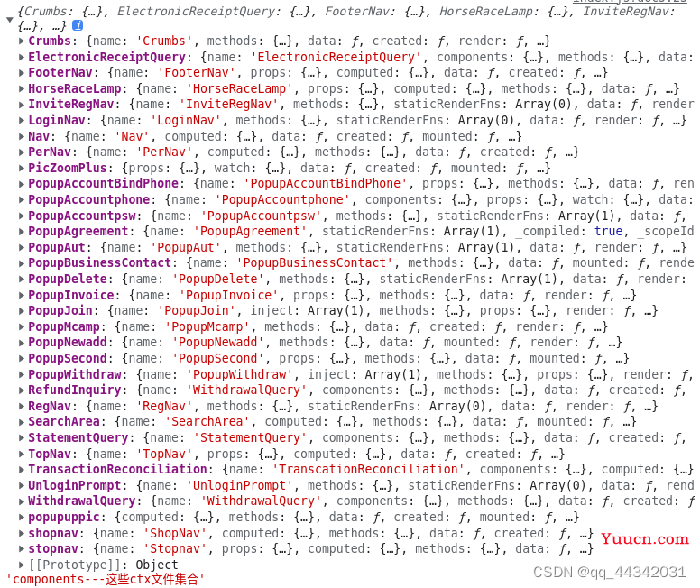
Task: Expand the PopupBusinessContact entry
Action: [22, 263]
